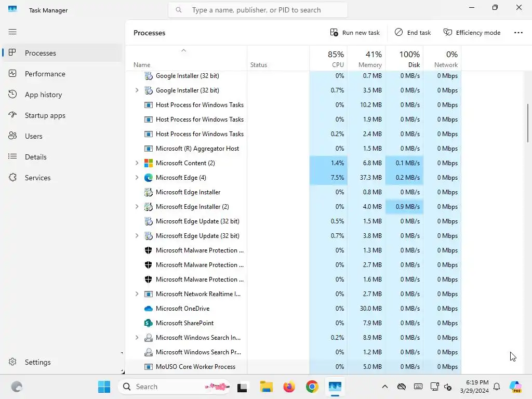The width and height of the screenshot is (532, 399).
Task: Click the App history clock icon
Action: point(12,95)
